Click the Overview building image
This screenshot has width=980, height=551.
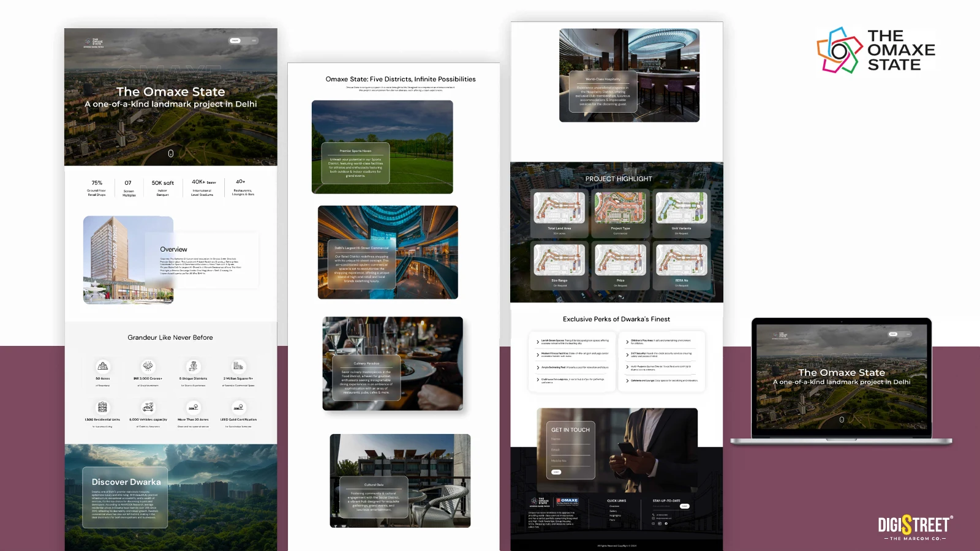click(128, 260)
